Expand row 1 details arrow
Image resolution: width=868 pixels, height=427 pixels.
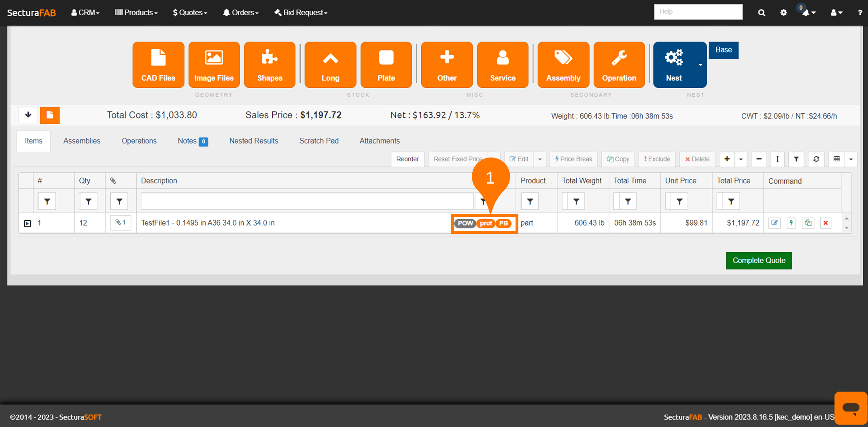28,223
